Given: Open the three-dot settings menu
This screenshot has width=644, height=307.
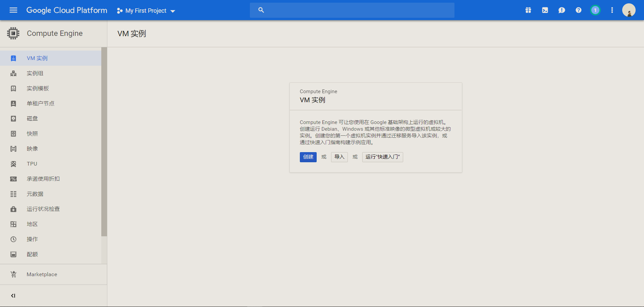Looking at the screenshot, I should (612, 10).
